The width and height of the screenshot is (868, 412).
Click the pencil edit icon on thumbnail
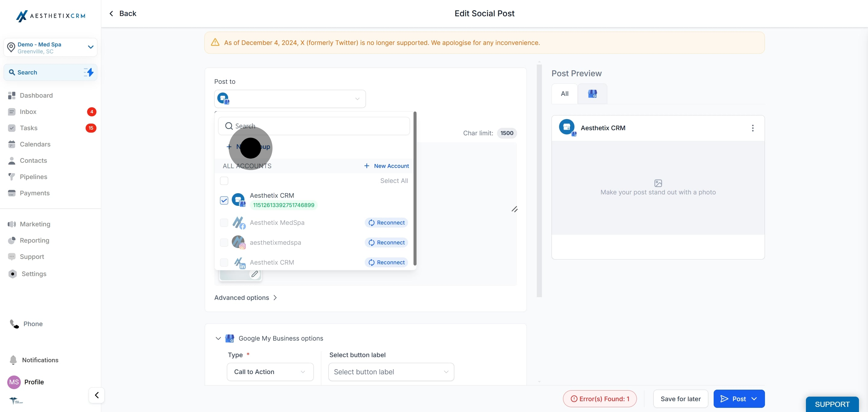click(255, 274)
